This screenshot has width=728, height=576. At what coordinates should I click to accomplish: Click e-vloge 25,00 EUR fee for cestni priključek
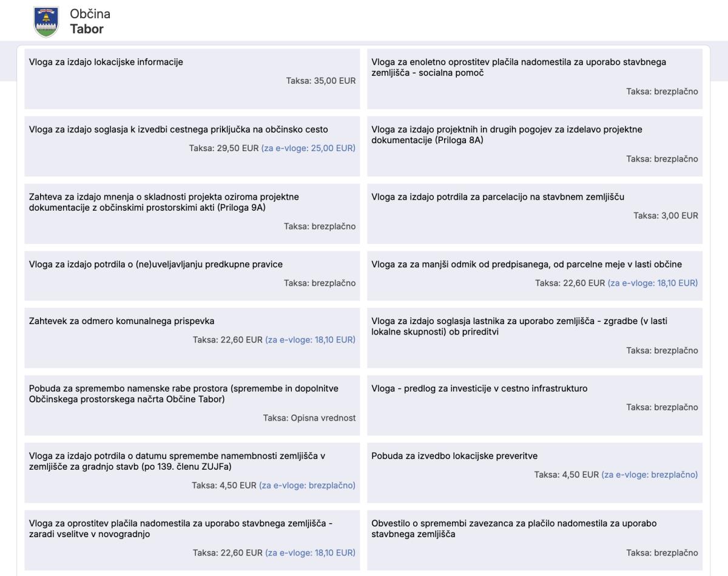308,148
